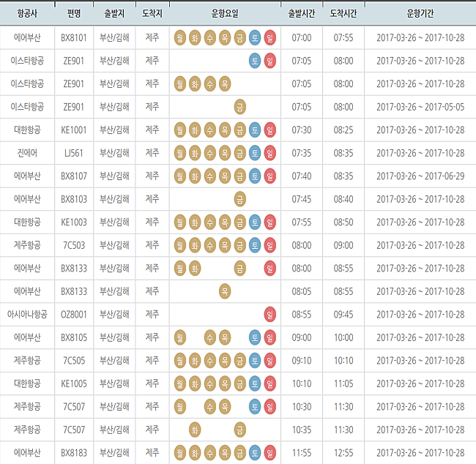Viewport: 476px width, 464px height.
Task: Click the 운항요일 column header
Action: [225, 13]
